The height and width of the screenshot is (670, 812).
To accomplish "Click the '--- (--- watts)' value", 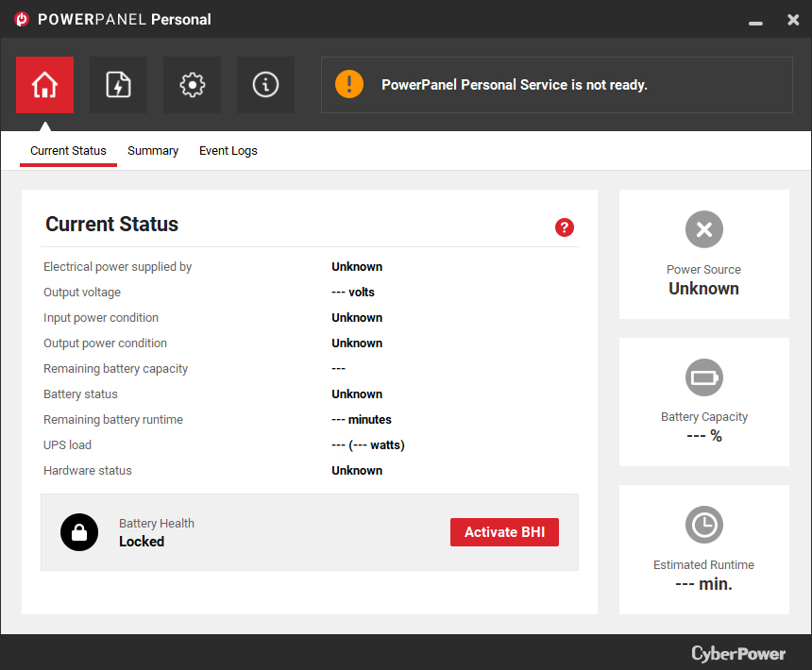I will point(368,445).
